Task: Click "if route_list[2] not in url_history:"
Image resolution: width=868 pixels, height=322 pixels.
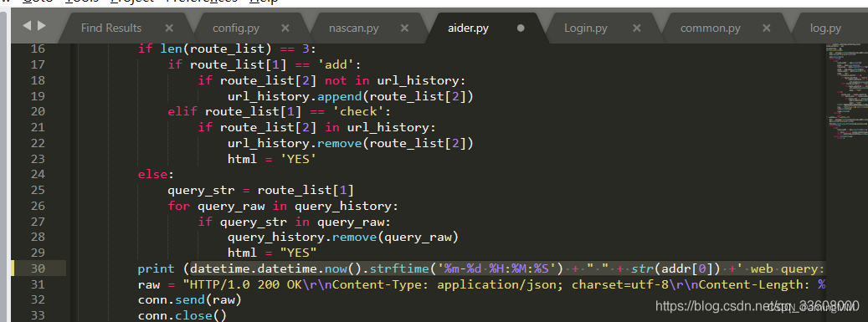Action: (x=331, y=80)
